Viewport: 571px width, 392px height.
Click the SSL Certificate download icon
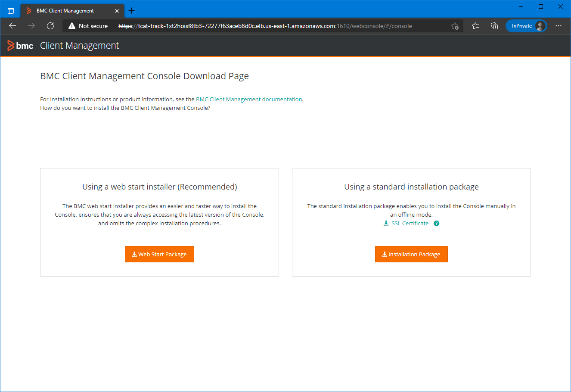coord(386,223)
